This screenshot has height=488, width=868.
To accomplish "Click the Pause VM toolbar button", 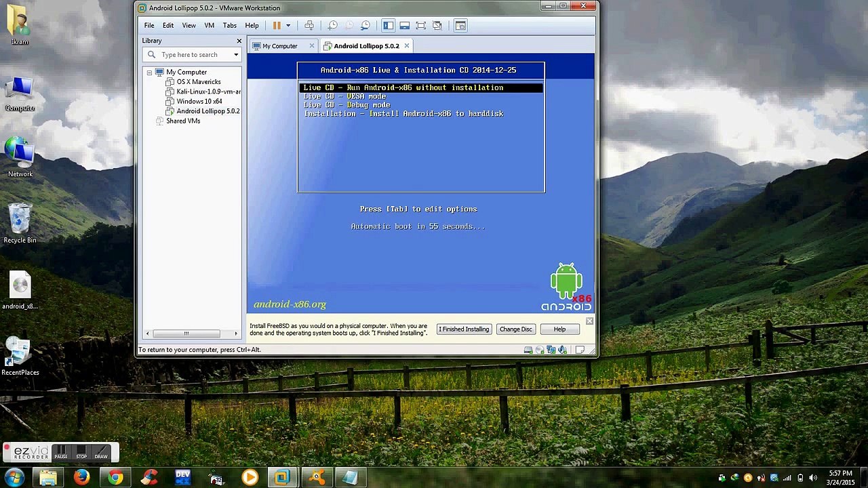I will [277, 25].
